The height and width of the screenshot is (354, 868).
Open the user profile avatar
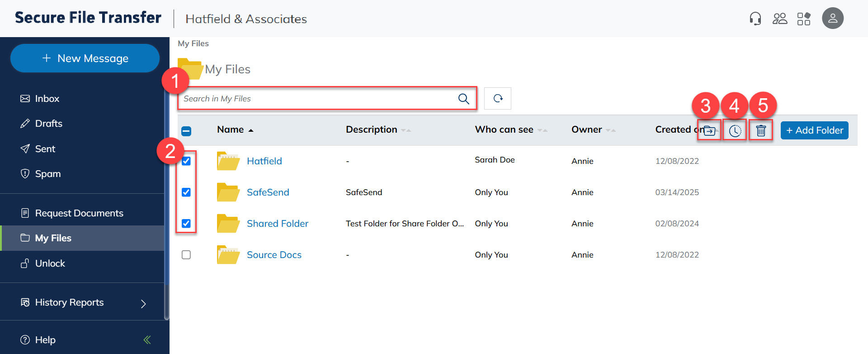point(832,19)
